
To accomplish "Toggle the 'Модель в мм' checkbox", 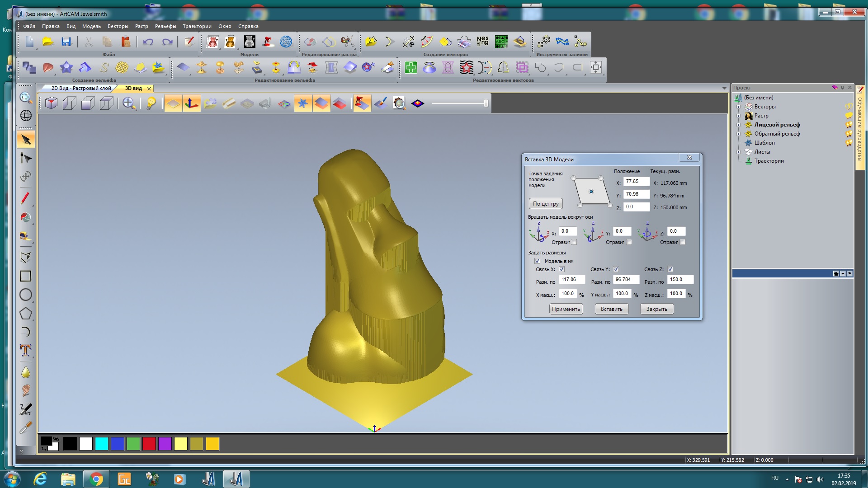I will (x=537, y=261).
